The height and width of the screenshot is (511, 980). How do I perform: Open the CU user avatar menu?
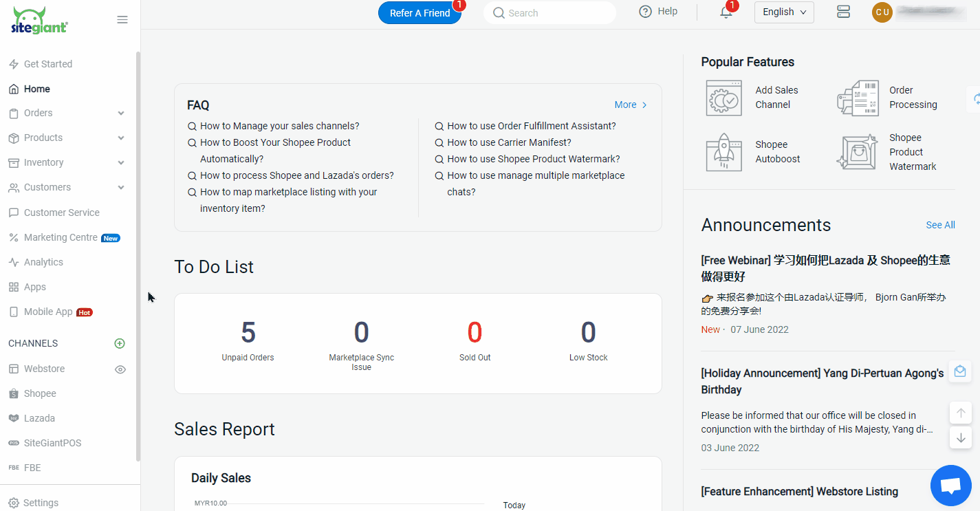[882, 12]
